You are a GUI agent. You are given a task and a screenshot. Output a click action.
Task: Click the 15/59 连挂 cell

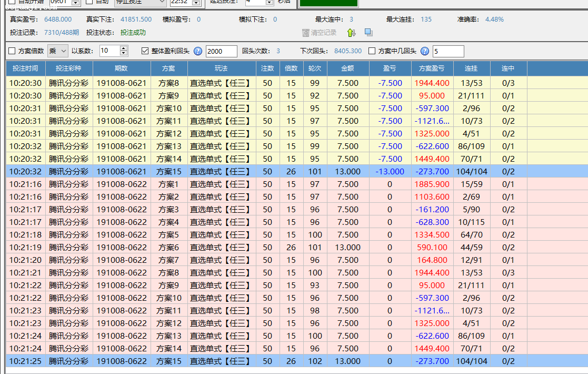click(471, 184)
